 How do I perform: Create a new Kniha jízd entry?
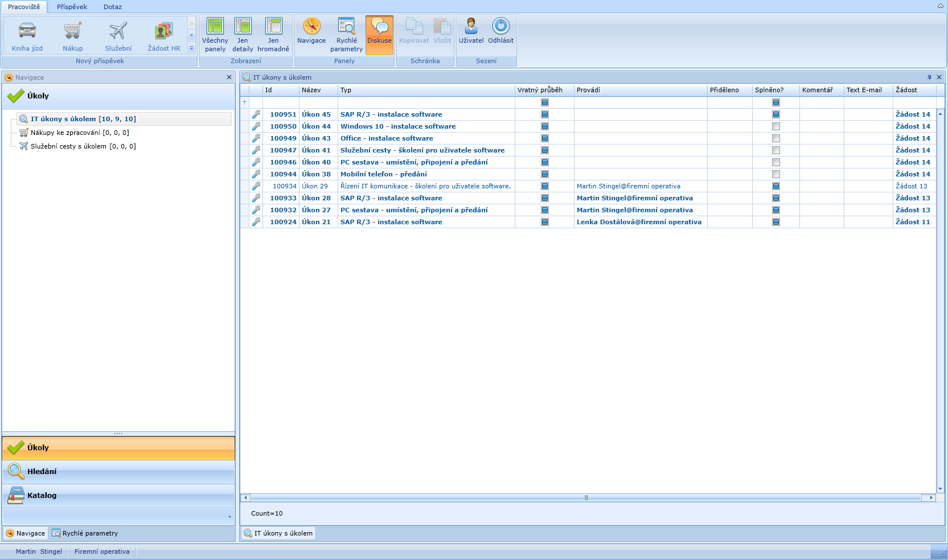[27, 31]
